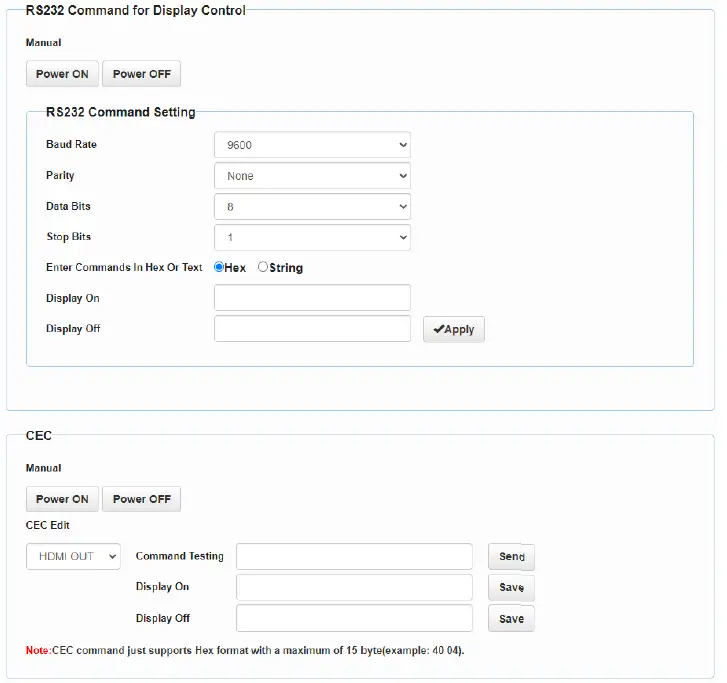Focus CEC Display On input field
This screenshot has width=727, height=683.
pyautogui.click(x=354, y=587)
